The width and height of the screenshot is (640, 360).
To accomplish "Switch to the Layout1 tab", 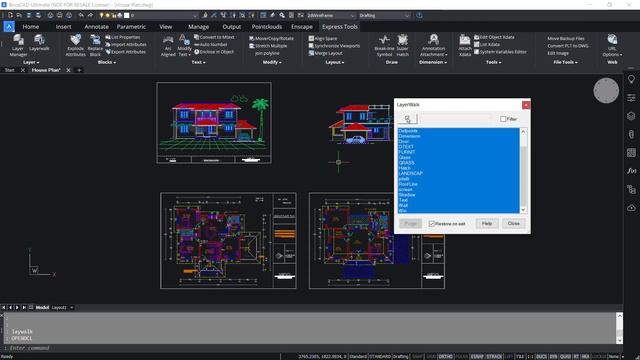I will [59, 308].
